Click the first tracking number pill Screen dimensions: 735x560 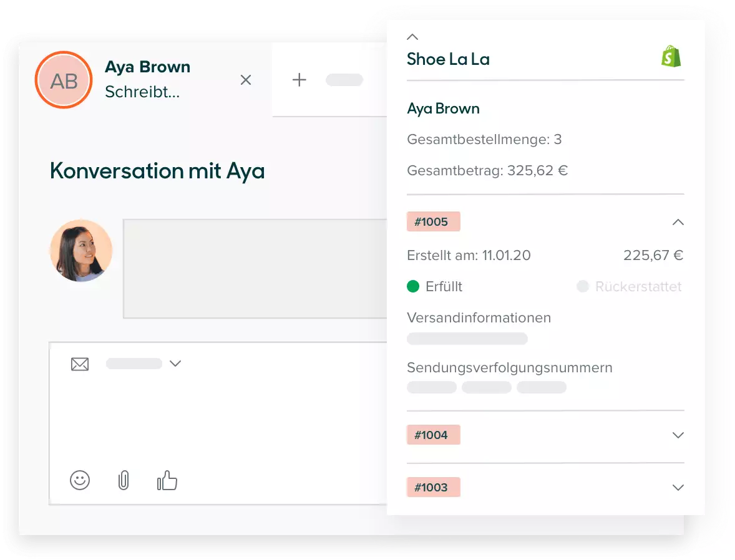click(432, 387)
